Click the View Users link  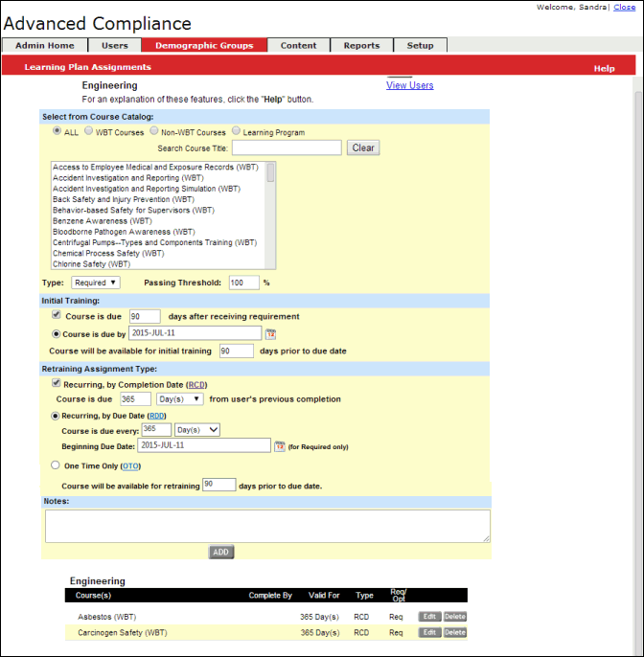[x=409, y=85]
